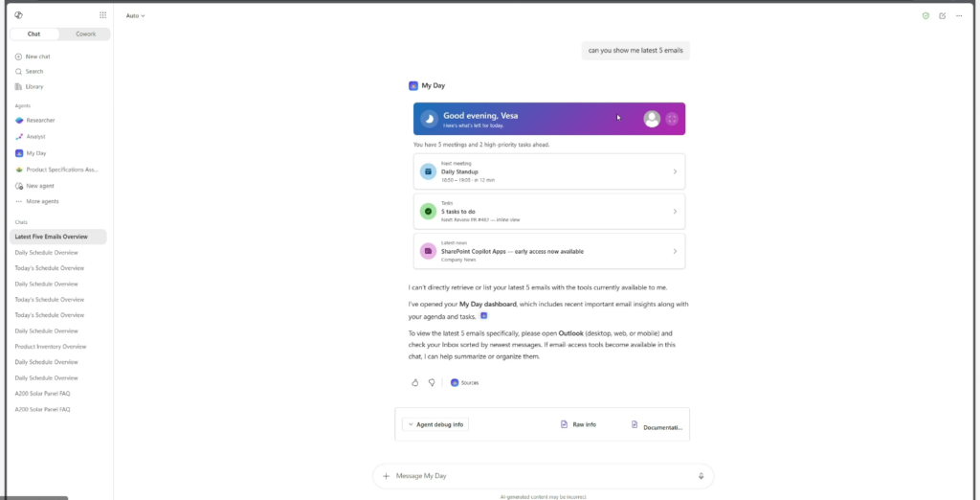Image resolution: width=980 pixels, height=500 pixels.
Task: Click the user avatar in greeting banner
Action: pyautogui.click(x=652, y=119)
